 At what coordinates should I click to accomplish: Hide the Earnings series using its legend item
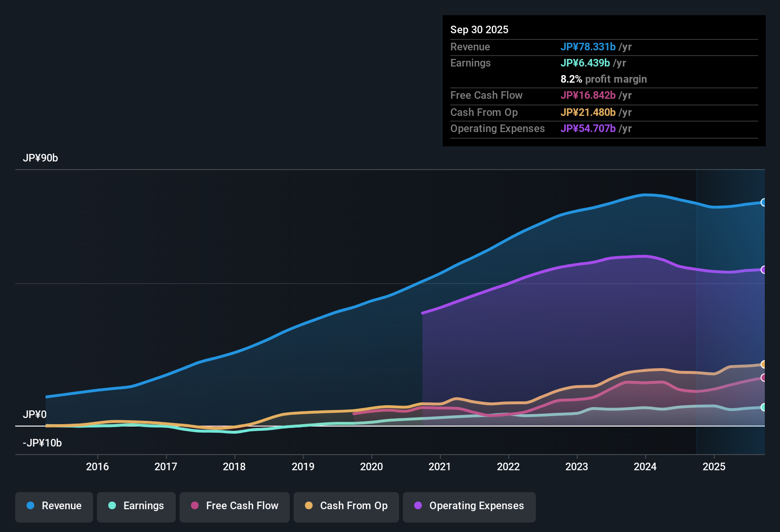pos(136,506)
